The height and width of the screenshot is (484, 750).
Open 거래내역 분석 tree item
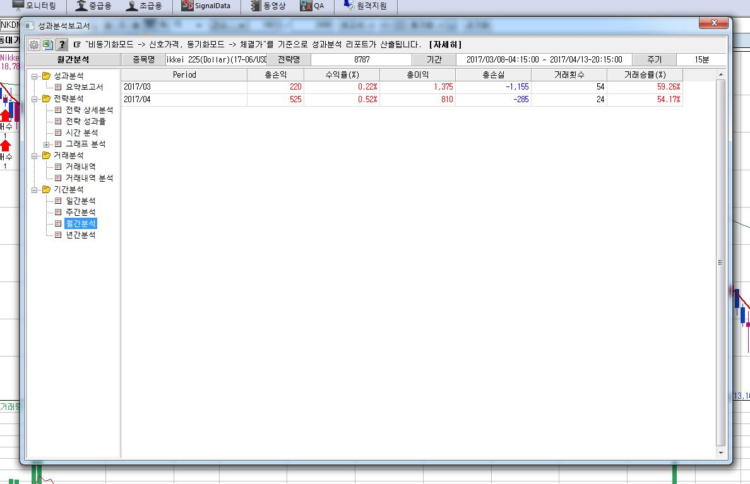[x=89, y=178]
